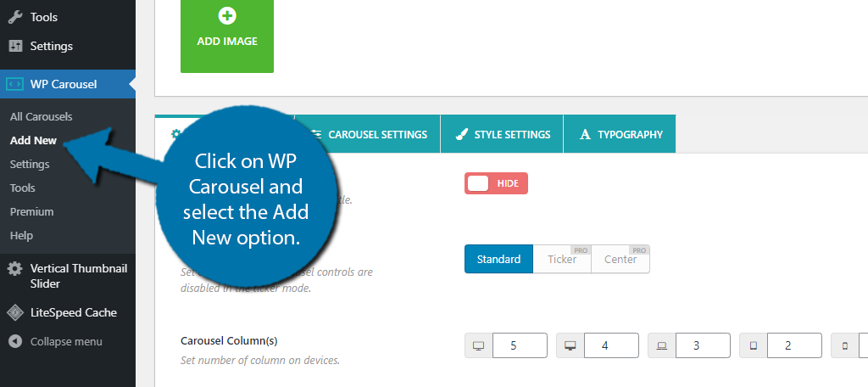Viewport: 868px width, 387px height.
Task: Click the plus icon in Add Image
Action: click(x=227, y=16)
